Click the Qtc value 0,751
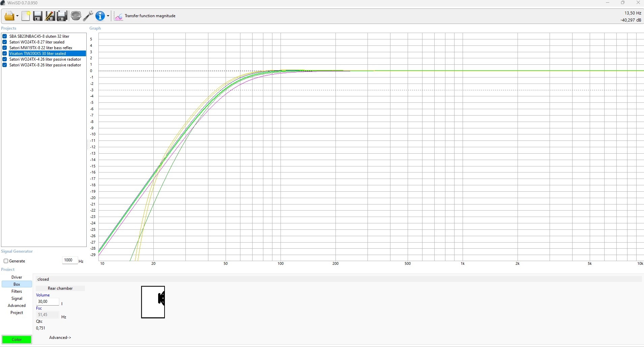 point(41,328)
